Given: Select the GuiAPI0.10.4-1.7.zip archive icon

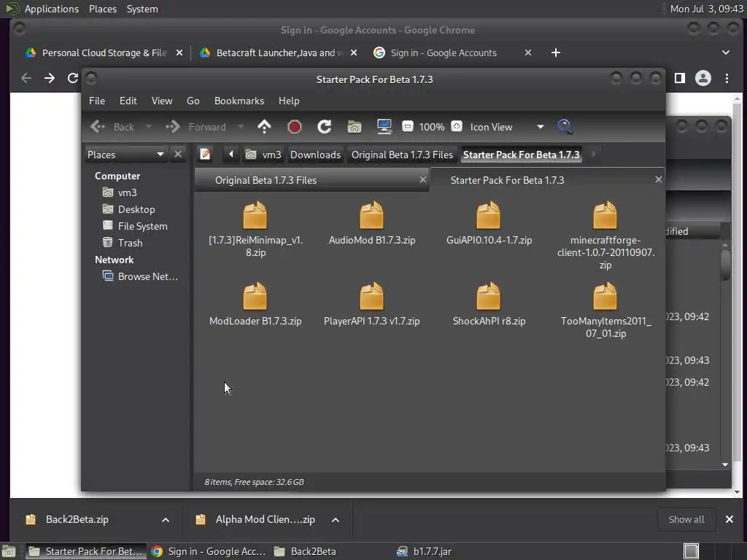Looking at the screenshot, I should [489, 215].
